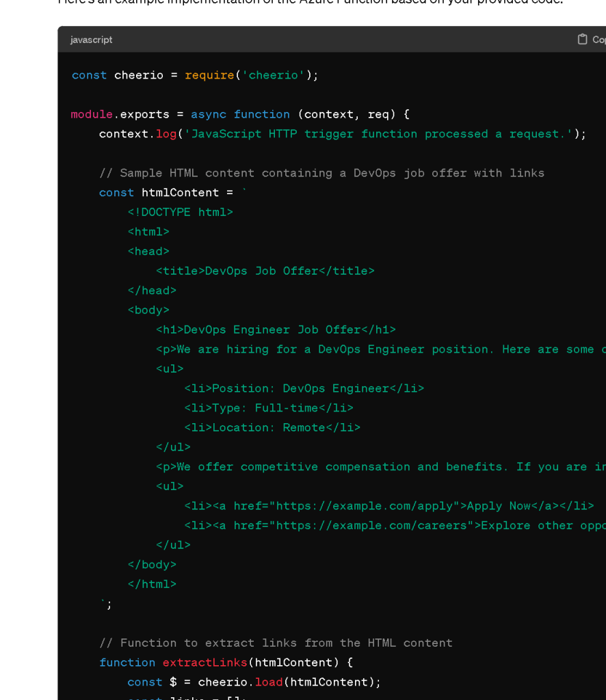Click the opening <body> tag line
Screen dimensions: 606x700
148,310
